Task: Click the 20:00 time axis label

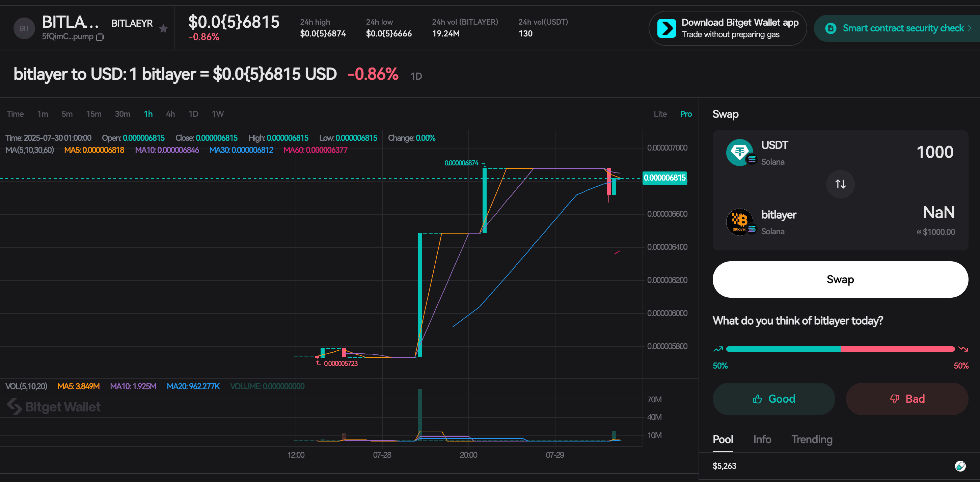Action: (x=468, y=455)
